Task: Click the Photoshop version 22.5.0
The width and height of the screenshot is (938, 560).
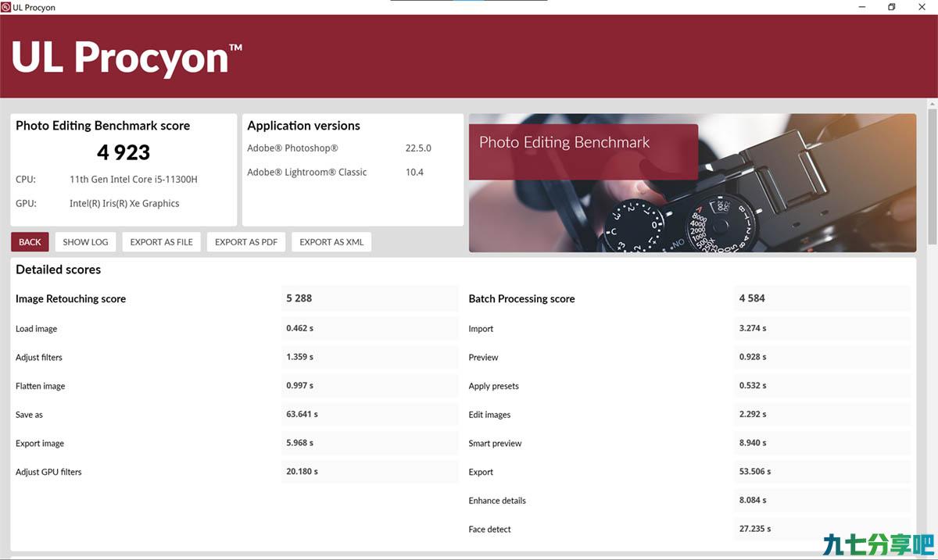Action: click(x=418, y=148)
